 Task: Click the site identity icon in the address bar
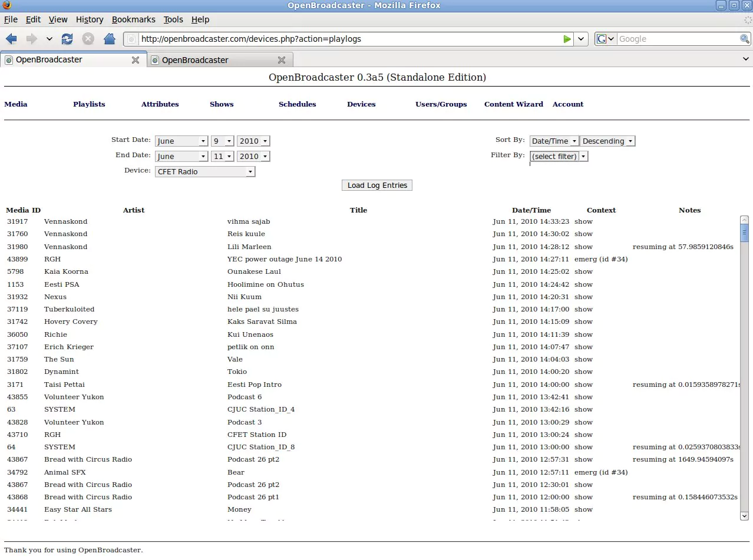[x=132, y=39]
